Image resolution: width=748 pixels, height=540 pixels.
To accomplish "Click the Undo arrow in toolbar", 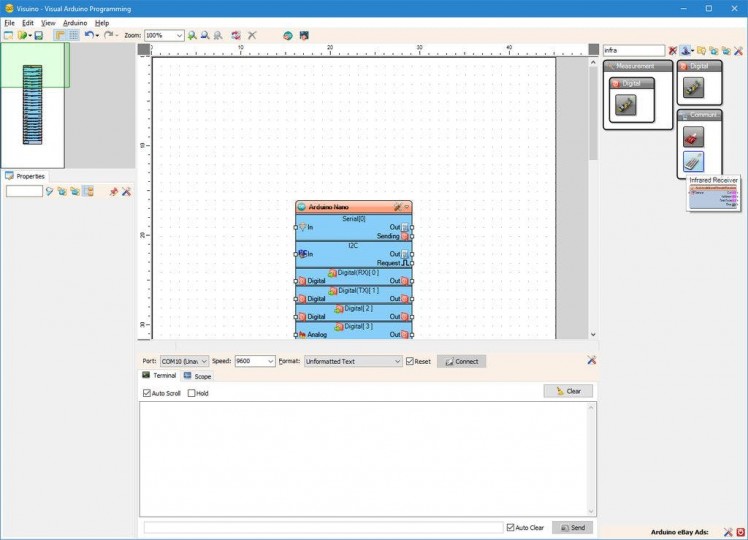I will tap(88, 35).
